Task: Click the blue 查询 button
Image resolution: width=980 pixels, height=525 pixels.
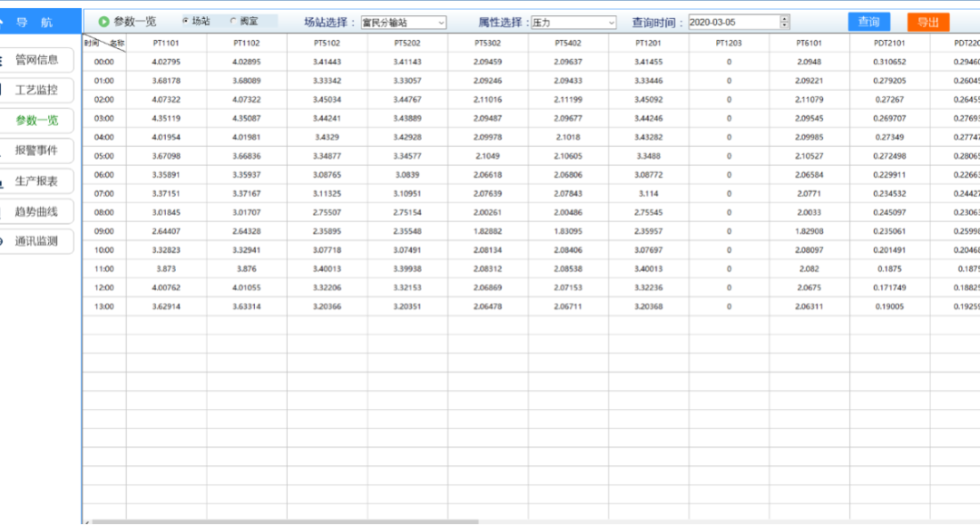Action: (868, 22)
